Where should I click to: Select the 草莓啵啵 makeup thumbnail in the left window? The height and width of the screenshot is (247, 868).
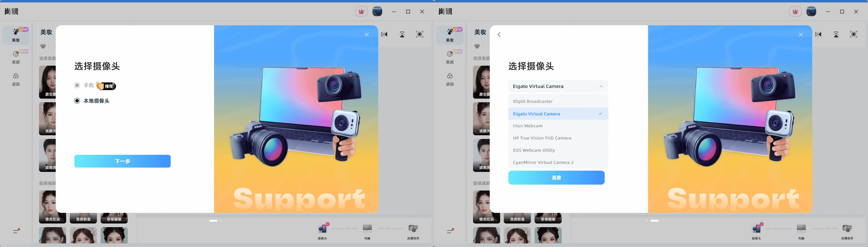point(114,218)
